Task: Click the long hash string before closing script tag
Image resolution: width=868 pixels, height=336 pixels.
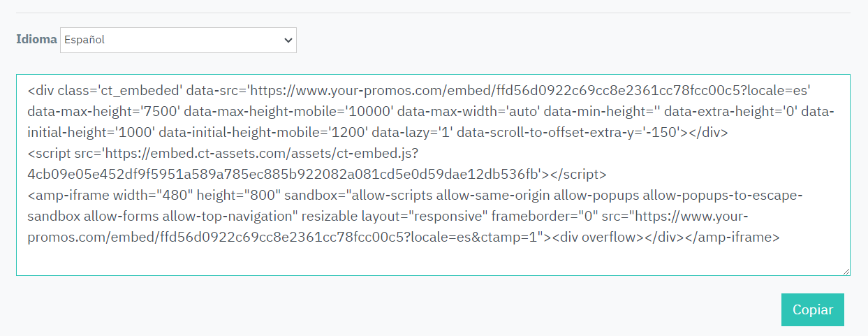Action: (284, 174)
